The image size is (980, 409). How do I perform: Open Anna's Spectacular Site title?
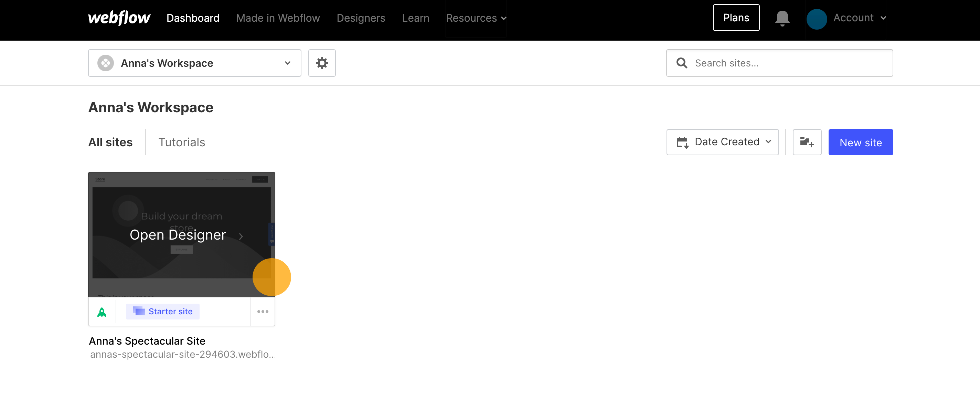147,340
